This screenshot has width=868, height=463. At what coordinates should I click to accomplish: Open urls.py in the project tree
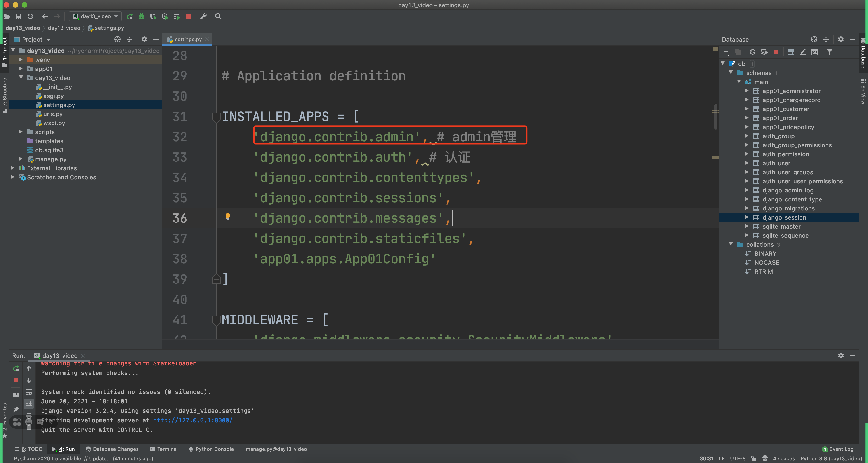(x=53, y=114)
